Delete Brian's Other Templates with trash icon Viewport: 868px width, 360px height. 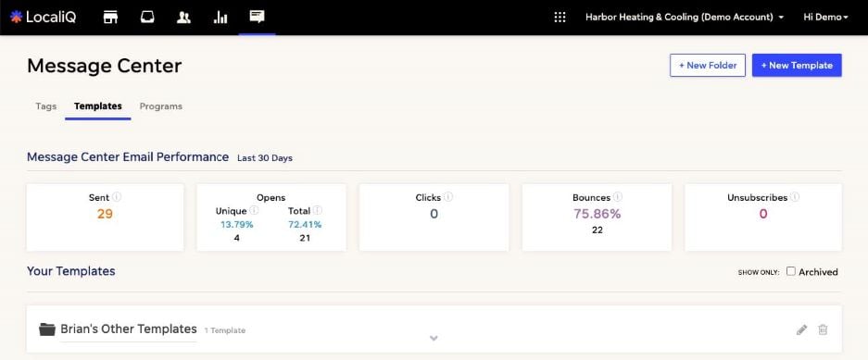[824, 329]
